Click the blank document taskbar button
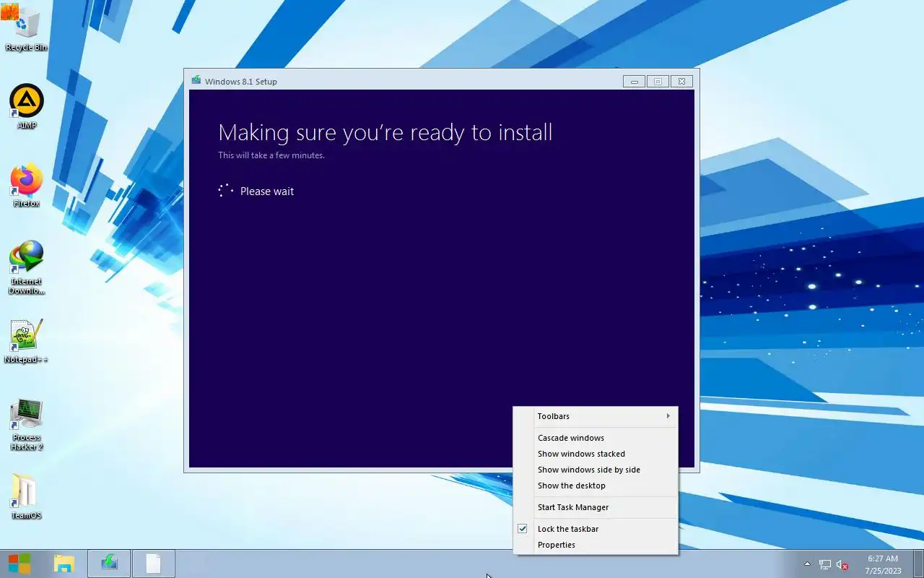Screen dimensions: 924x578 (x=154, y=564)
